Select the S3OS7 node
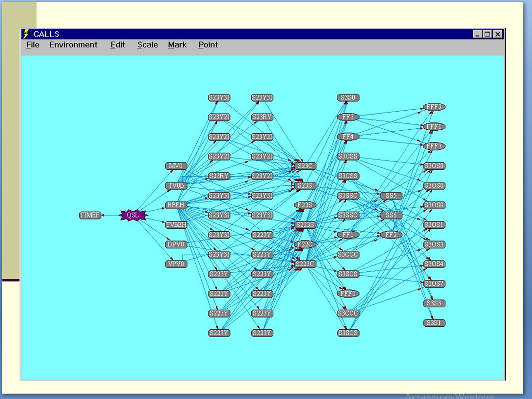 434,284
